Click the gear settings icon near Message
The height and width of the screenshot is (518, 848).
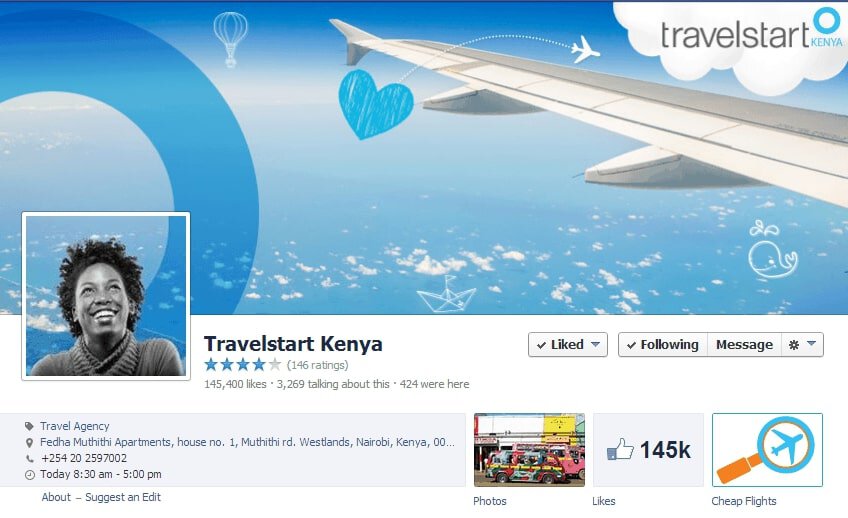[793, 345]
